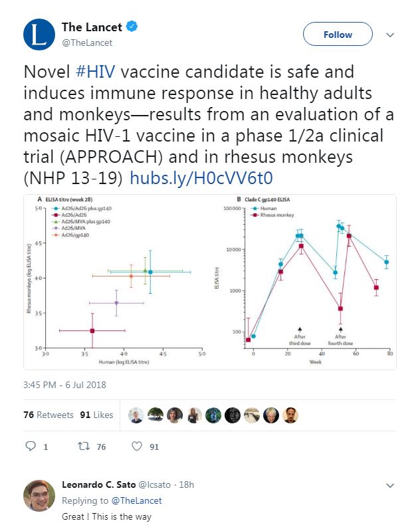The height and width of the screenshot is (531, 420).
Task: Click the retweet arrows icon
Action: click(x=83, y=446)
